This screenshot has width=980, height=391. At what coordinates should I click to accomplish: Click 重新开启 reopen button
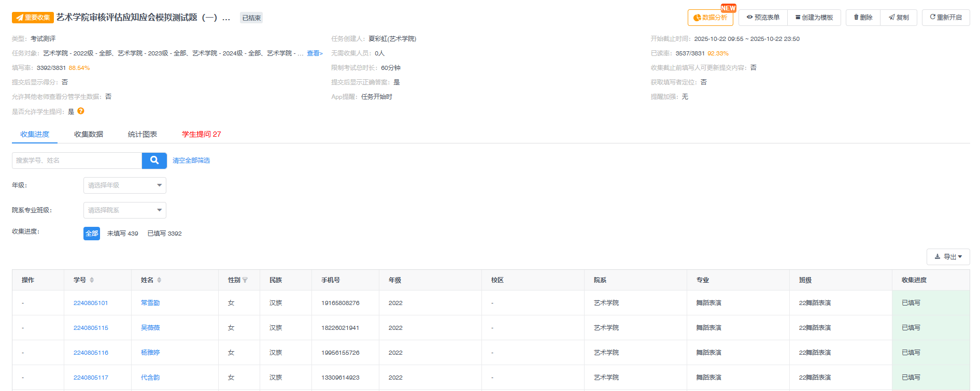point(945,18)
